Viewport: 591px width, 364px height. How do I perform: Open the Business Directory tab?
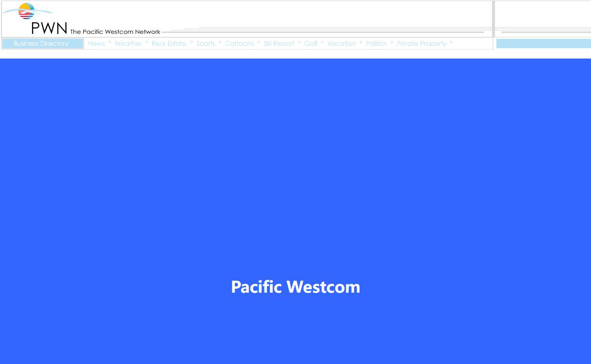tap(41, 44)
